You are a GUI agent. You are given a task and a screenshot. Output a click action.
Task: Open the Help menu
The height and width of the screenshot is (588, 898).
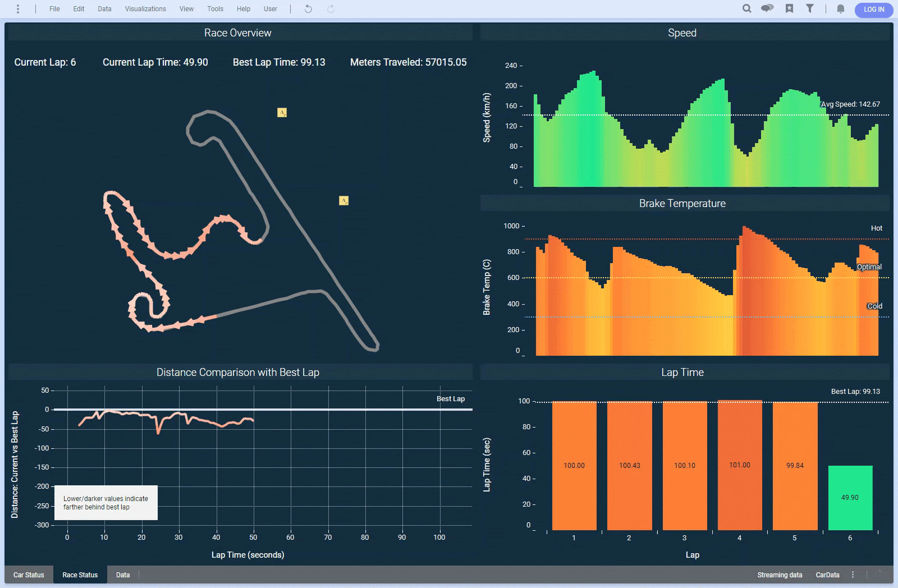(244, 9)
